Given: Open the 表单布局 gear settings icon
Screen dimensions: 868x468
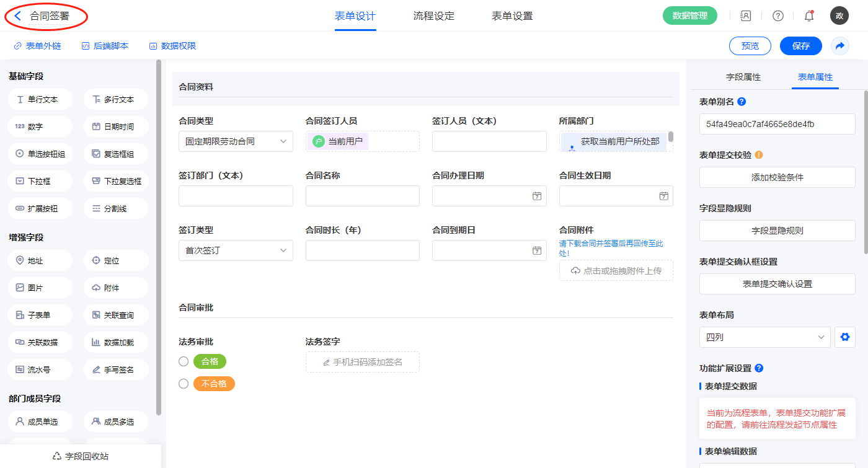Looking at the screenshot, I should [844, 337].
